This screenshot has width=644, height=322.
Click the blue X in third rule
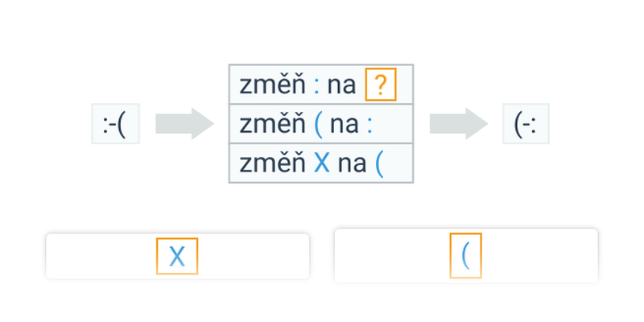[x=322, y=163]
